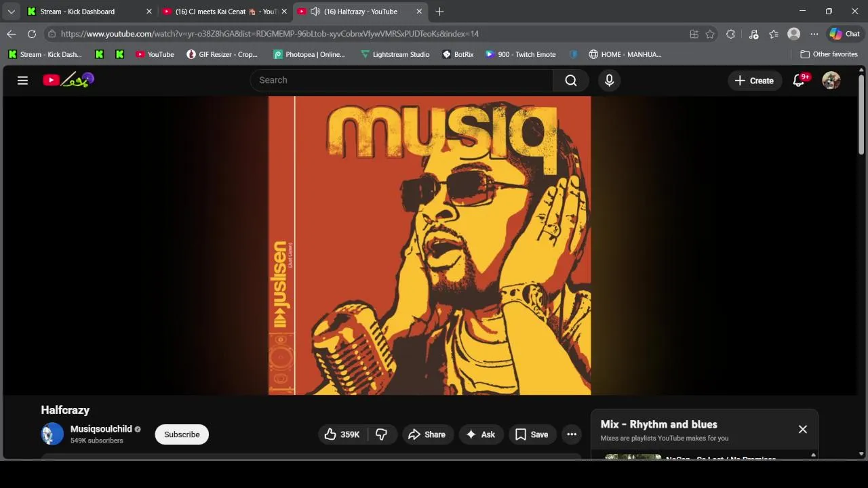Open GIF Resizer bookmark

coord(222,54)
